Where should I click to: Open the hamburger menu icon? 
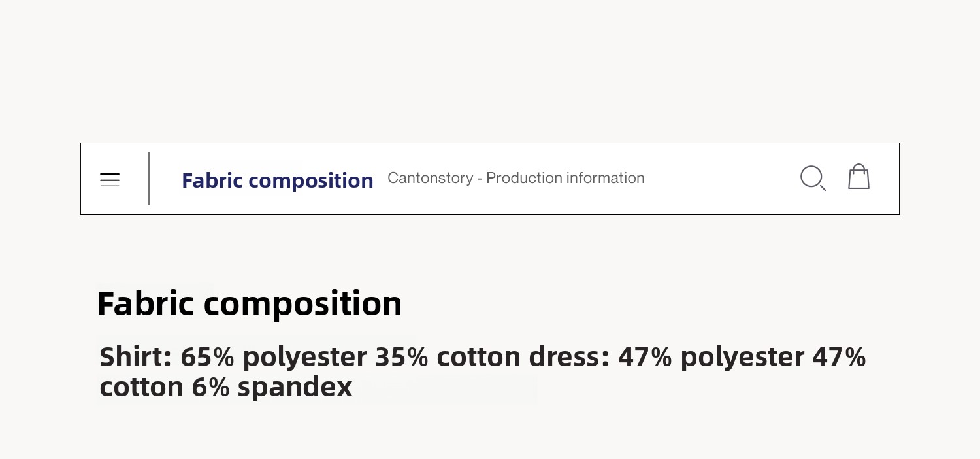point(110,180)
